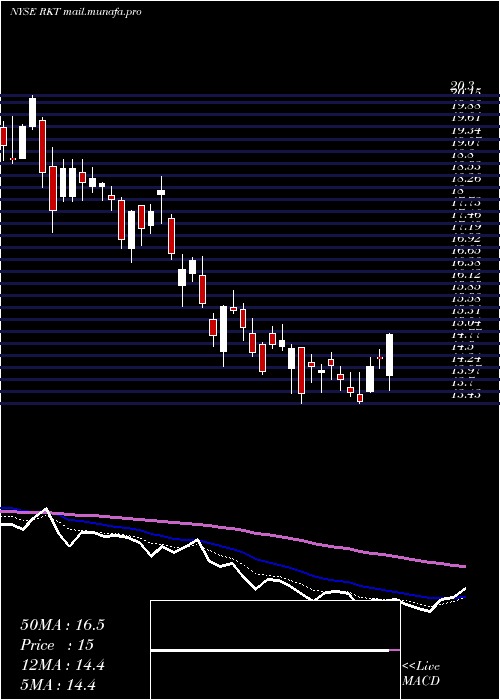
Task: Click the 15.04 price axis label
Action: (465, 323)
